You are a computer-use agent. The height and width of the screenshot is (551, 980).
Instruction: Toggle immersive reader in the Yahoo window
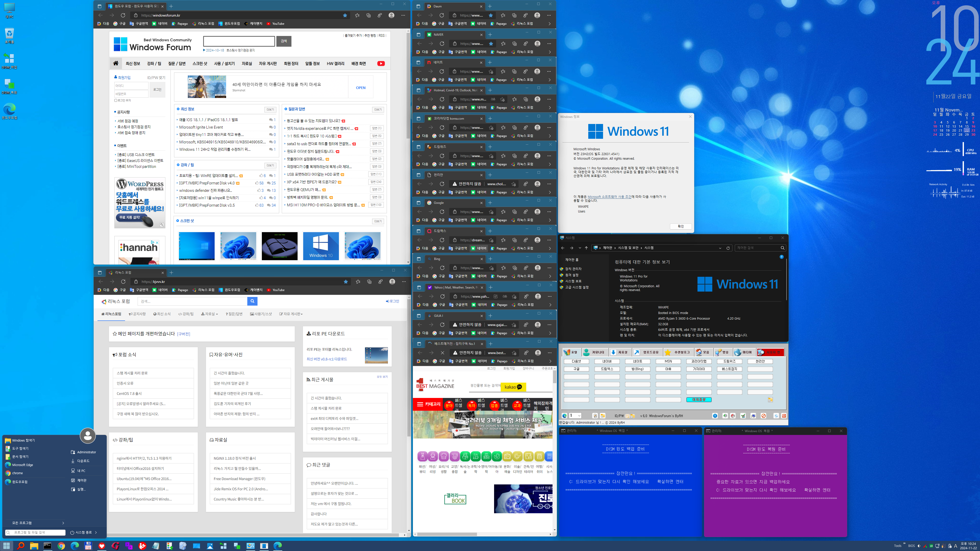click(495, 296)
